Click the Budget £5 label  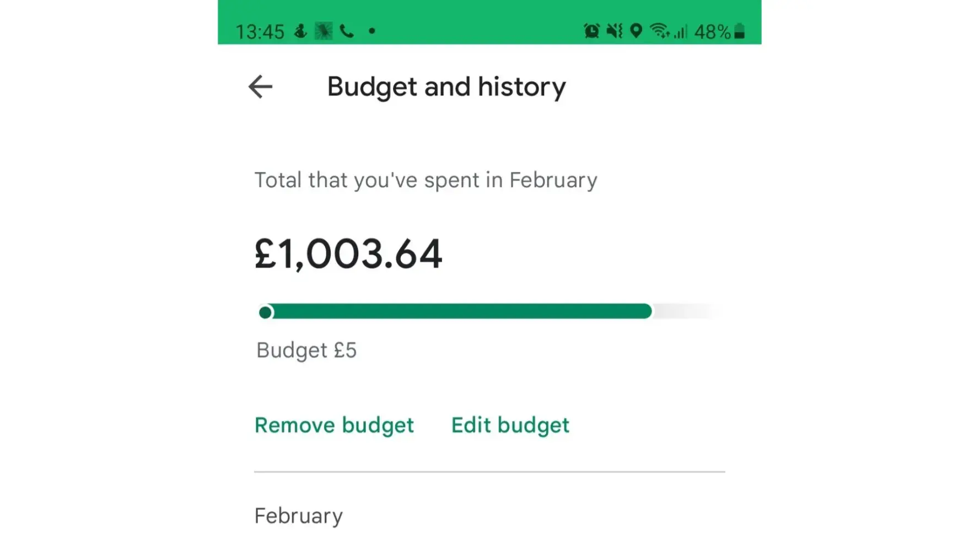306,350
